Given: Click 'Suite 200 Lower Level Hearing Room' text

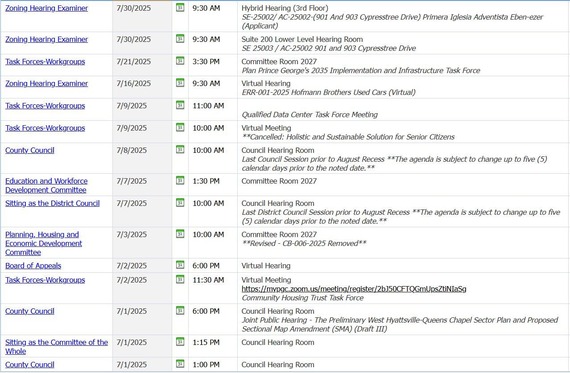Looking at the screenshot, I should pyautogui.click(x=302, y=39).
